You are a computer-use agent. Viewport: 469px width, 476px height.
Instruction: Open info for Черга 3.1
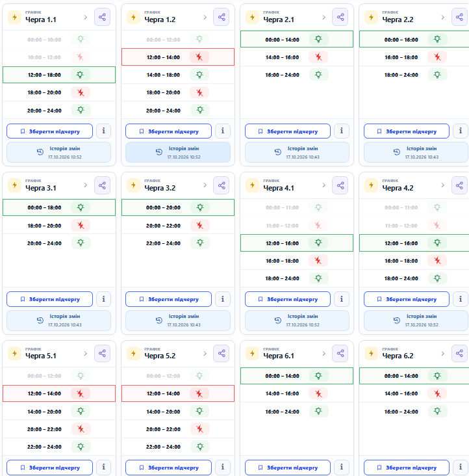pyautogui.click(x=104, y=299)
